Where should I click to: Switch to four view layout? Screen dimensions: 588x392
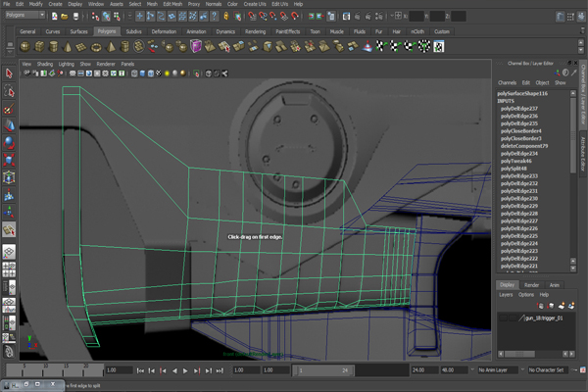pos(9,269)
